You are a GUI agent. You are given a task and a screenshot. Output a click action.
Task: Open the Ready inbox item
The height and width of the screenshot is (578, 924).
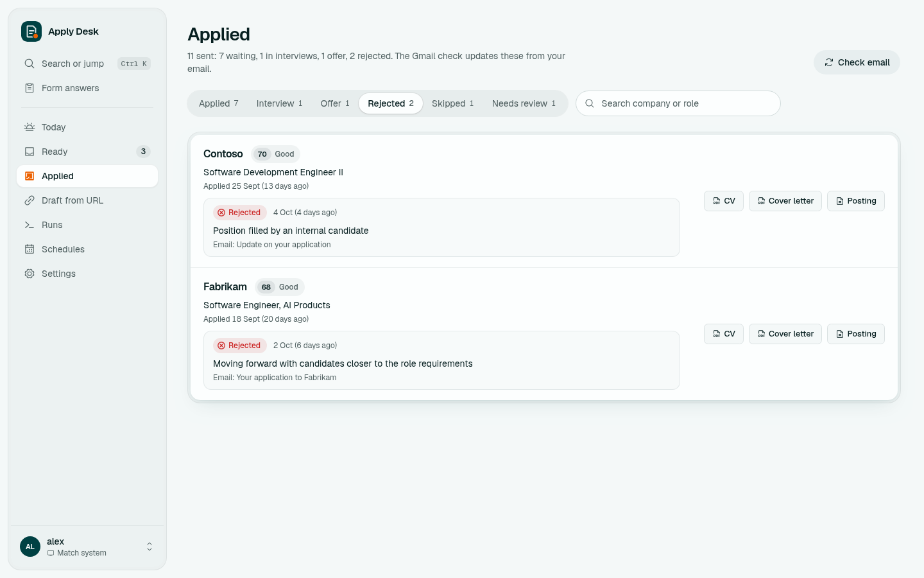click(x=87, y=152)
